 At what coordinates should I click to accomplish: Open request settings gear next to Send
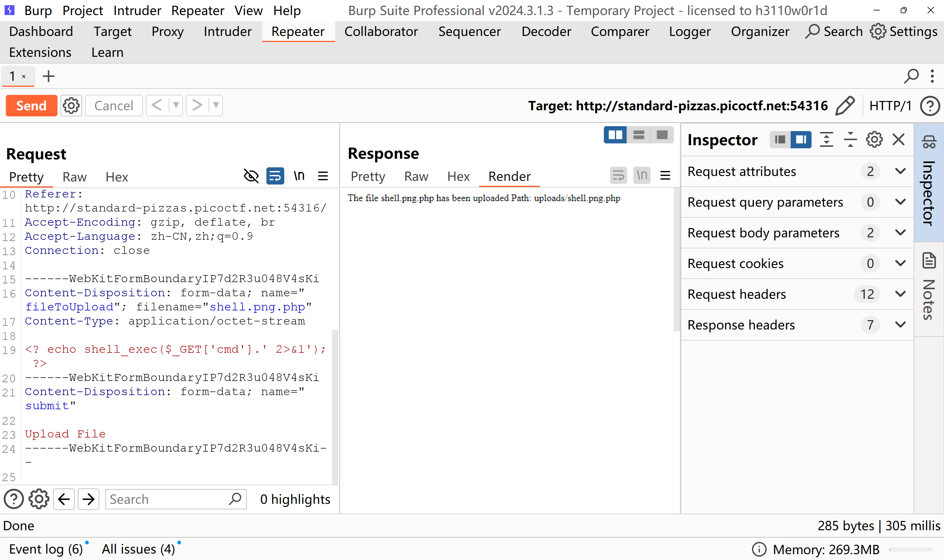(71, 106)
